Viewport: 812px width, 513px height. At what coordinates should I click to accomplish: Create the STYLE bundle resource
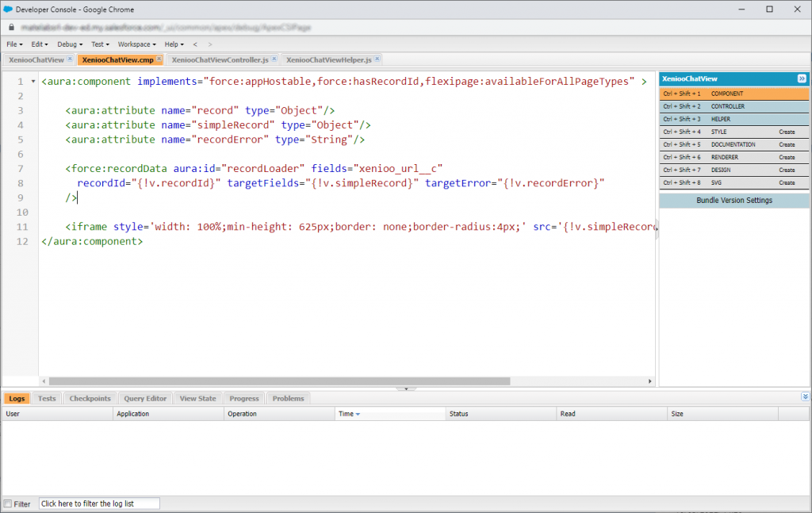point(787,132)
